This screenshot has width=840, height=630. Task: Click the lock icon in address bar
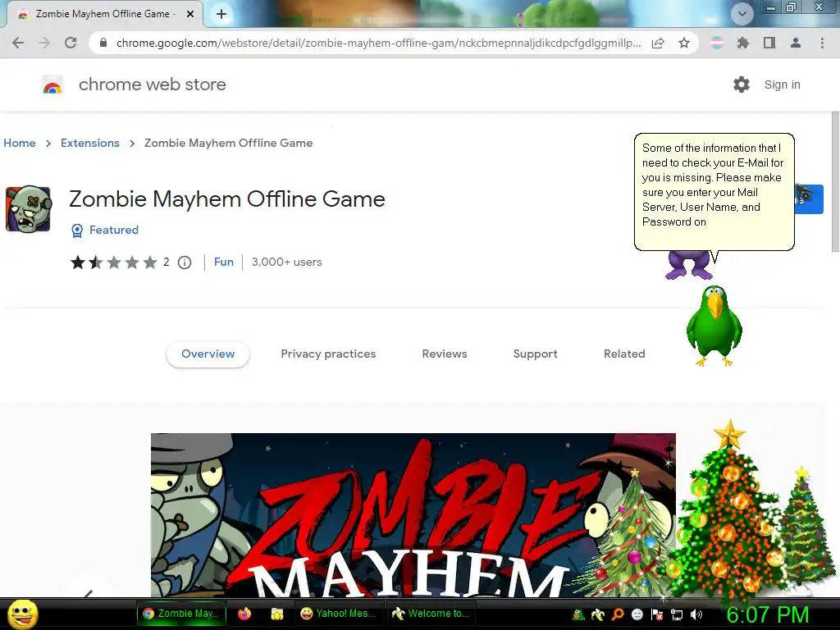pos(103,43)
